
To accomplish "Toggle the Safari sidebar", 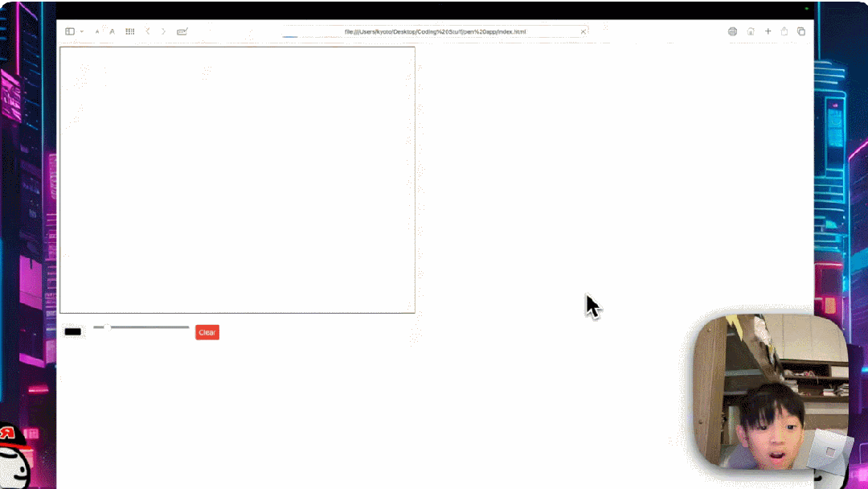I will [69, 31].
